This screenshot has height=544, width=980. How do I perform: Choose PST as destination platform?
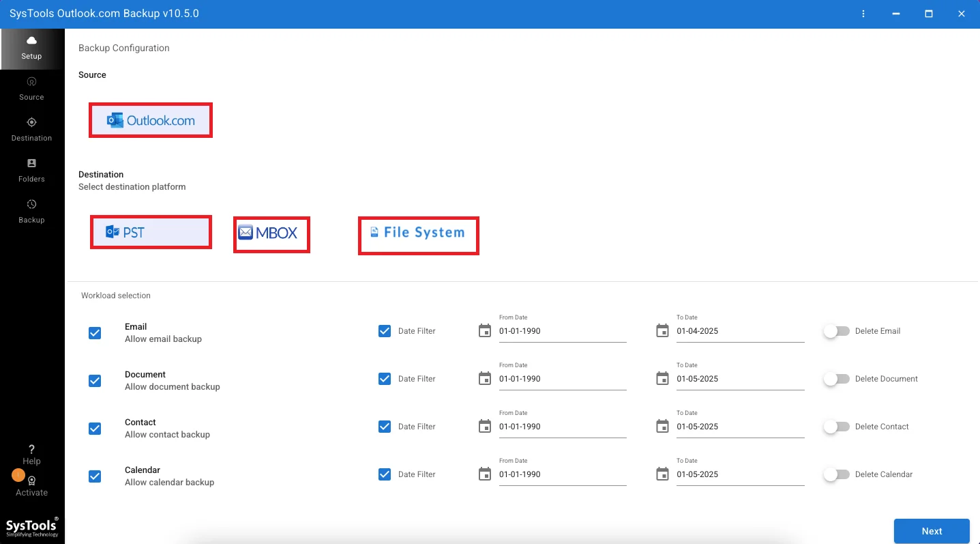(151, 233)
